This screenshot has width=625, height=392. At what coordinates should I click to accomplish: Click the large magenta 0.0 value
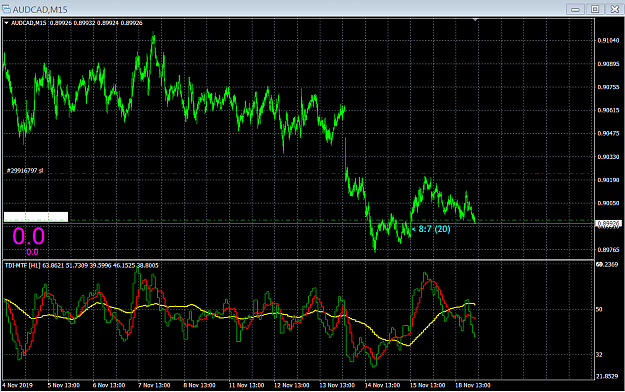[x=28, y=236]
